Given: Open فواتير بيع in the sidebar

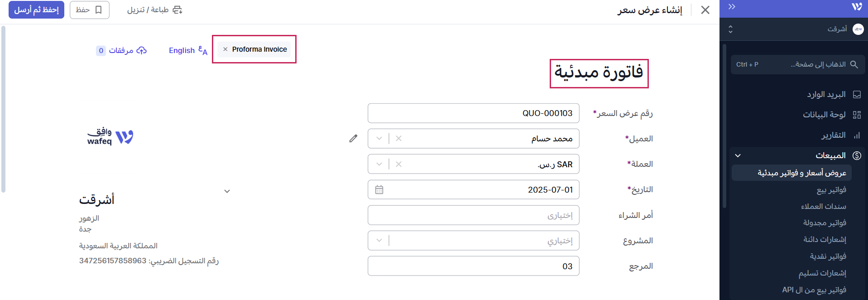Looking at the screenshot, I should point(831,190).
